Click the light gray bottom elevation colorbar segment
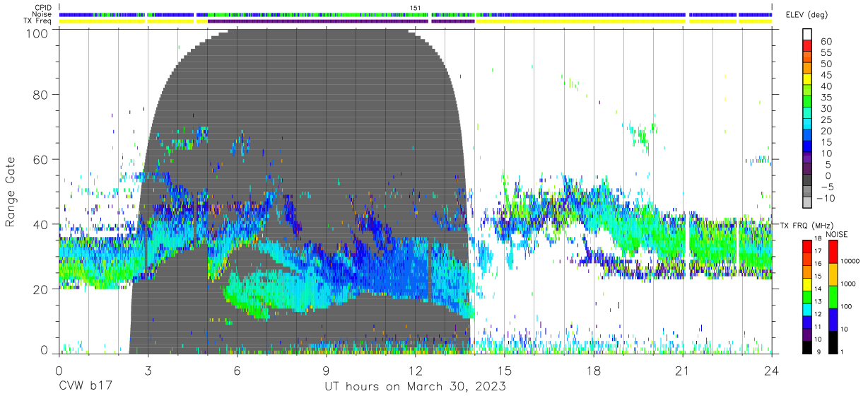Screen dimensions: 868x401 [x=807, y=203]
